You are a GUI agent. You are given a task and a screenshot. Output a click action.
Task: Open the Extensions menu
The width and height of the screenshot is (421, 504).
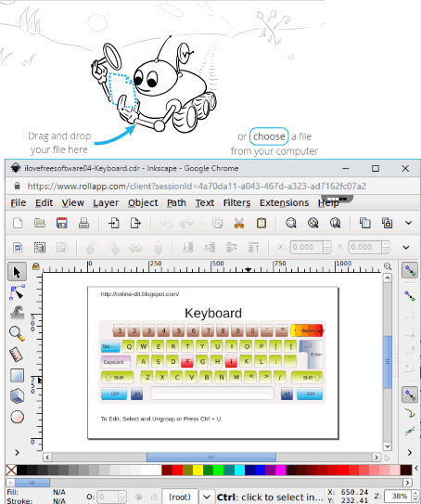(284, 203)
